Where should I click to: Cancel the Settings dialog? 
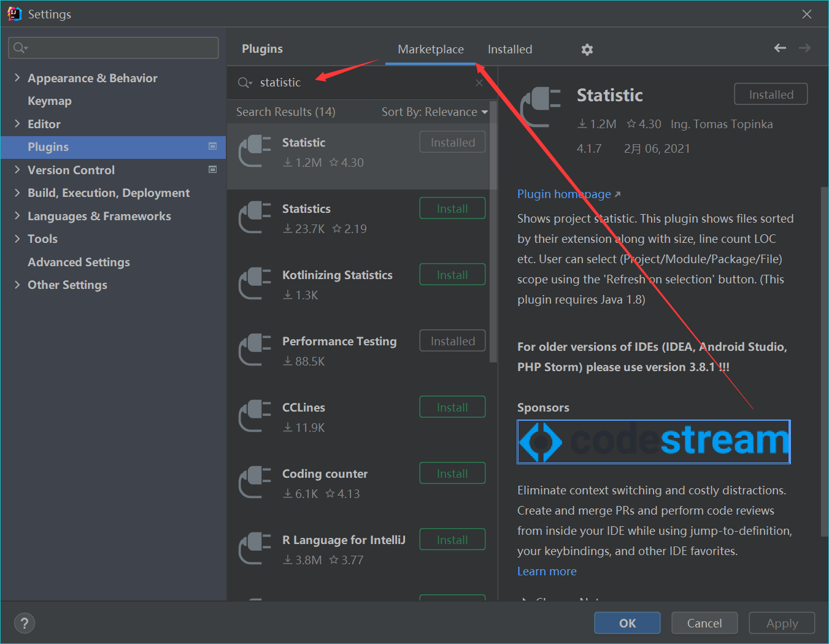[704, 623]
